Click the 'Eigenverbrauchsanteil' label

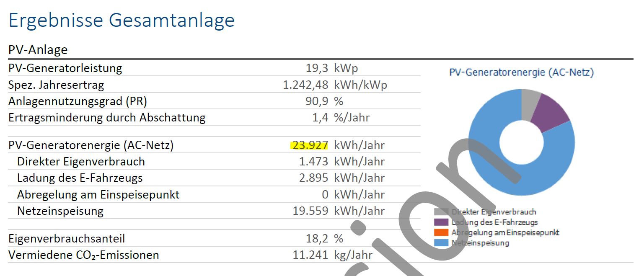click(x=67, y=239)
